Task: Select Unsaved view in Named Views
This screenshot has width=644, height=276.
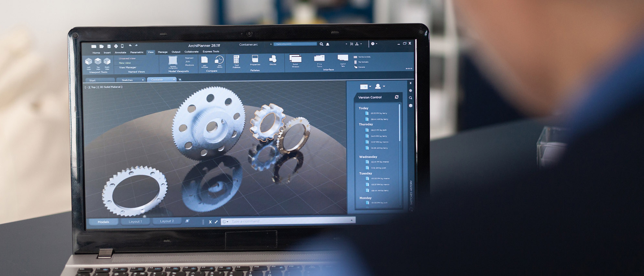Action: pos(127,59)
